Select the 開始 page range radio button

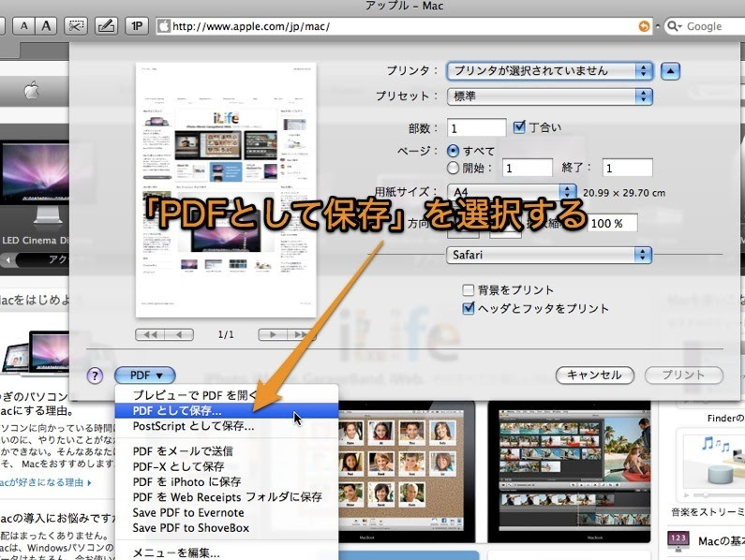tap(454, 168)
